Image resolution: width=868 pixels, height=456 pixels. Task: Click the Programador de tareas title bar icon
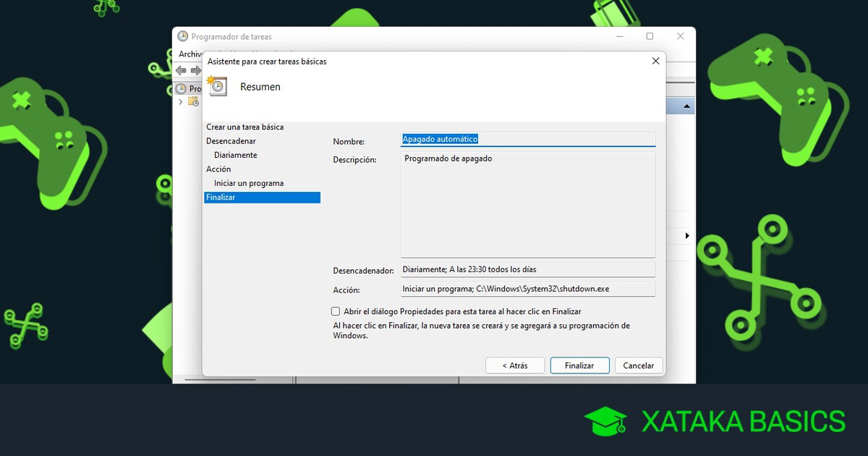183,36
